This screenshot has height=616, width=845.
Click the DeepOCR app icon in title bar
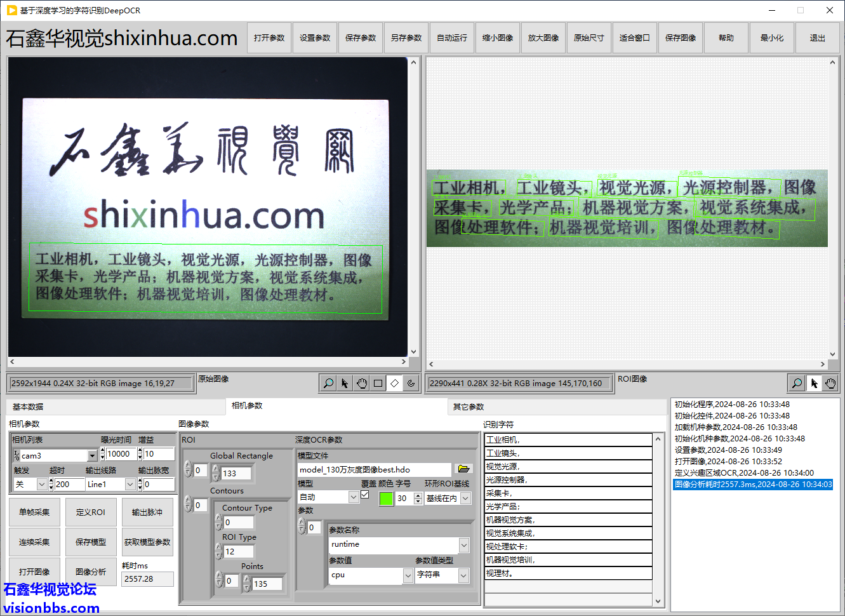(11, 10)
